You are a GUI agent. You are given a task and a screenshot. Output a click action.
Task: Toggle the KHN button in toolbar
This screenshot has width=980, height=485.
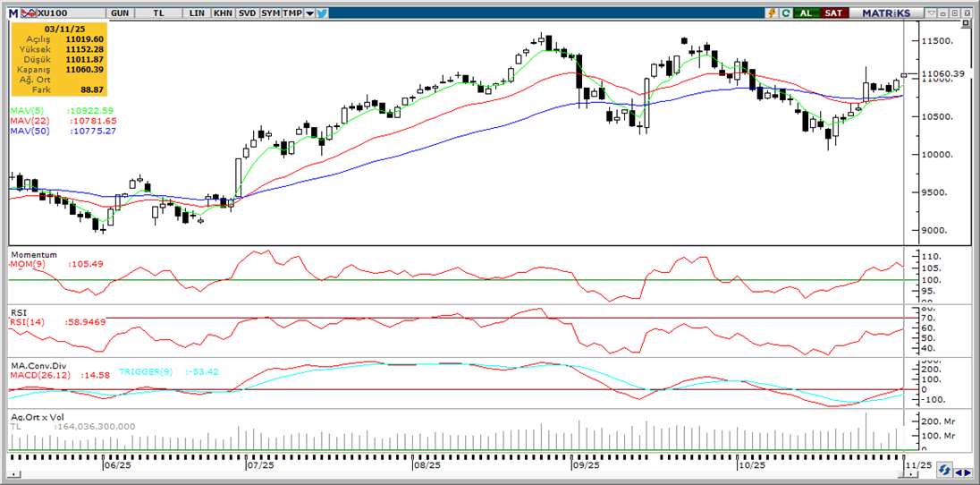[x=223, y=13]
